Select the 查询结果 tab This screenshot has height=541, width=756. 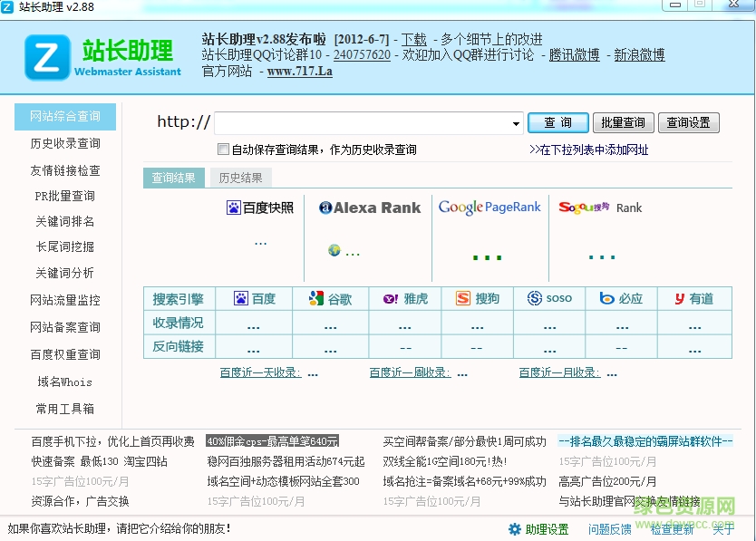[x=173, y=178]
